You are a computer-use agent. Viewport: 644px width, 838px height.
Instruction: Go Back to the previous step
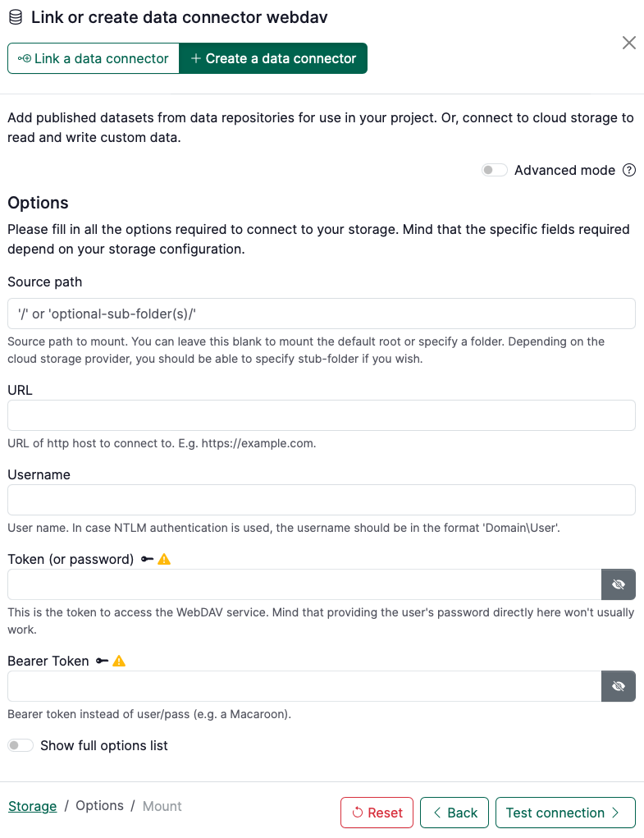(x=454, y=813)
